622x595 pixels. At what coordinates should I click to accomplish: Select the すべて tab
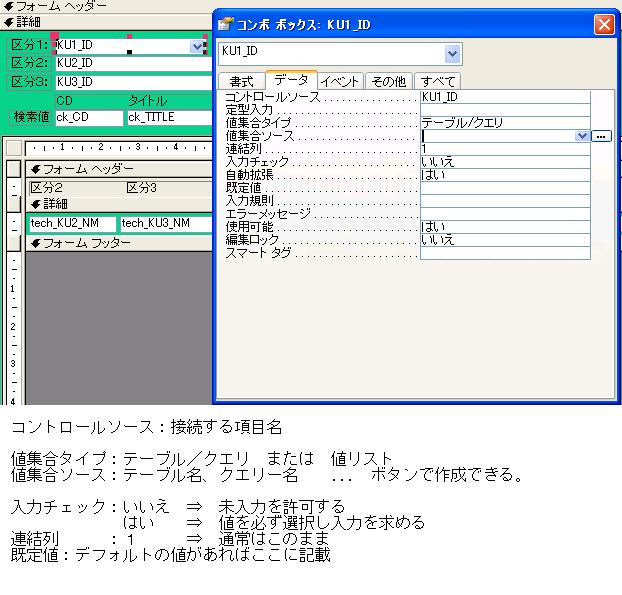coord(438,81)
